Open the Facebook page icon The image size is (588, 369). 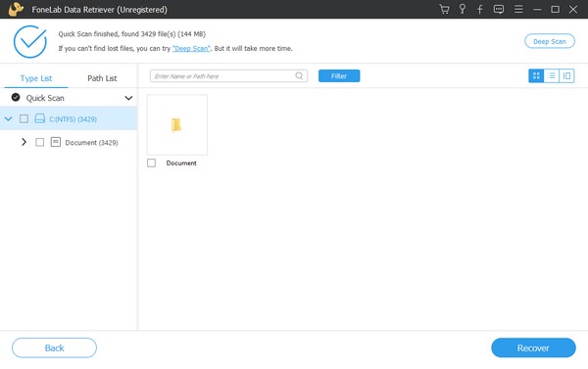click(480, 10)
